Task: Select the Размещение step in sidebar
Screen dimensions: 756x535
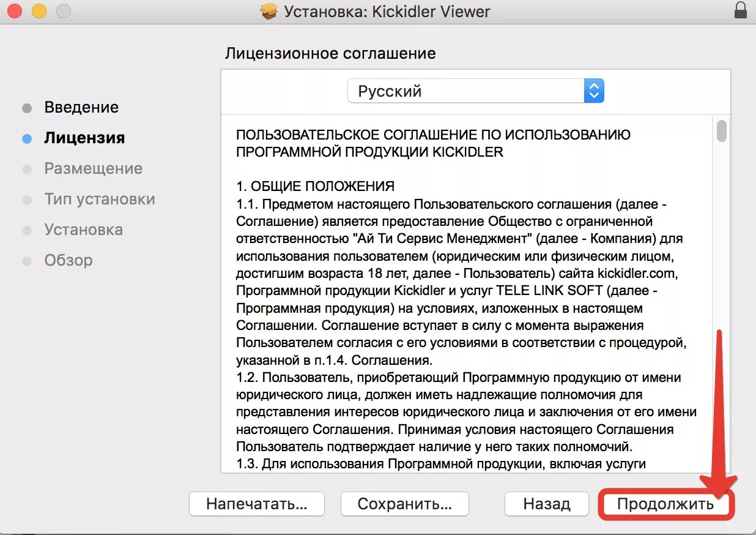Action: point(93,168)
